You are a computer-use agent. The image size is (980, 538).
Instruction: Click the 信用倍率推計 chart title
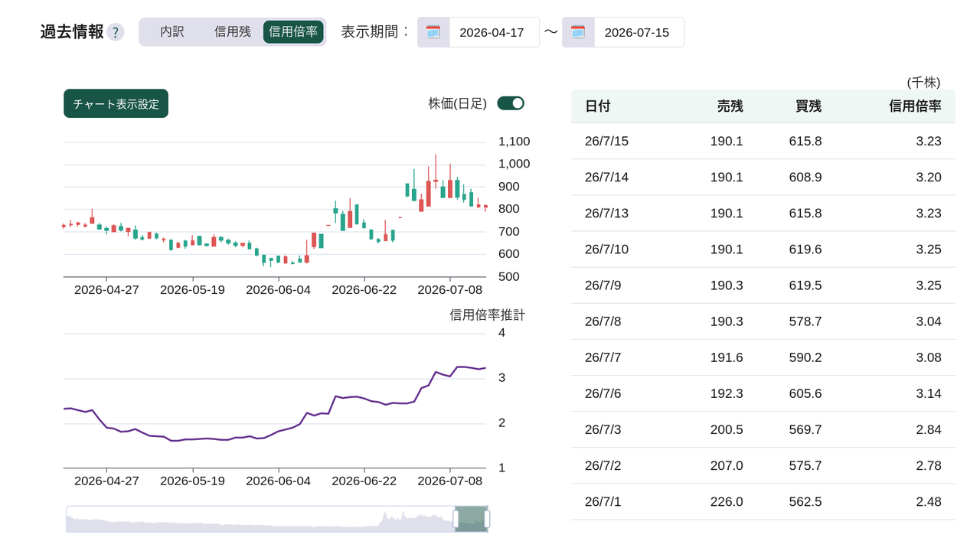pyautogui.click(x=488, y=315)
